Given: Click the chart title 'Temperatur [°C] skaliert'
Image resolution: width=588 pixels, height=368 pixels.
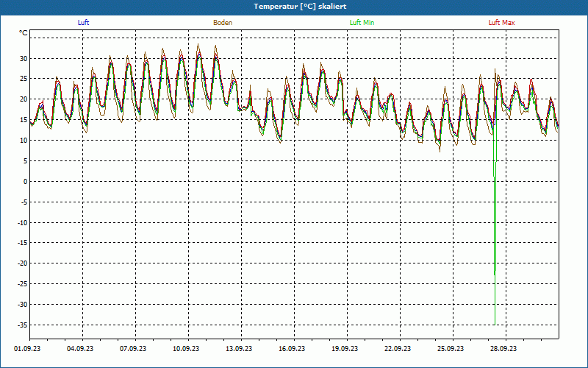Looking at the screenshot, I should point(300,7).
